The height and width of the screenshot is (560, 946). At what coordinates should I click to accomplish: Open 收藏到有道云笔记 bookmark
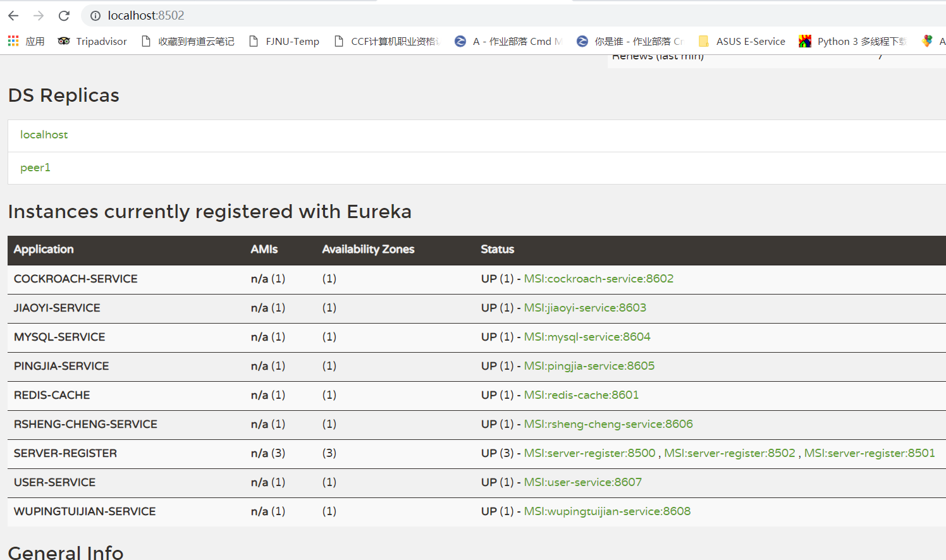[188, 41]
